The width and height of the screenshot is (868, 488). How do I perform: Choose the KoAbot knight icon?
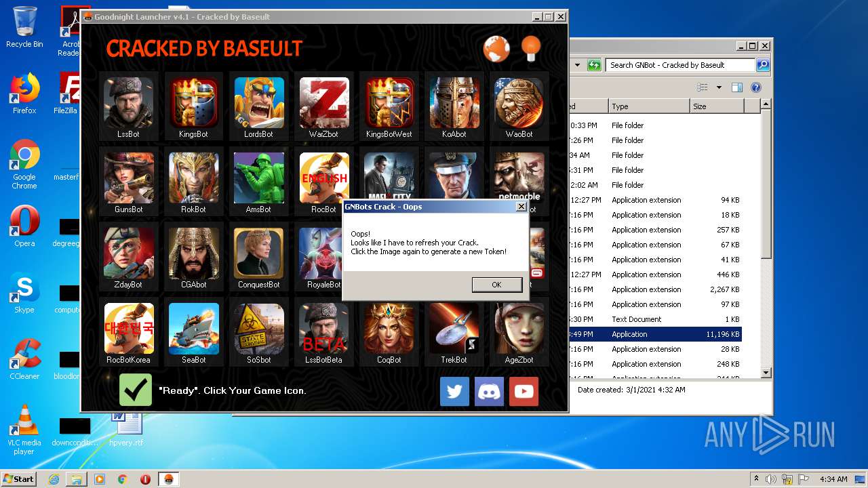pyautogui.click(x=454, y=103)
